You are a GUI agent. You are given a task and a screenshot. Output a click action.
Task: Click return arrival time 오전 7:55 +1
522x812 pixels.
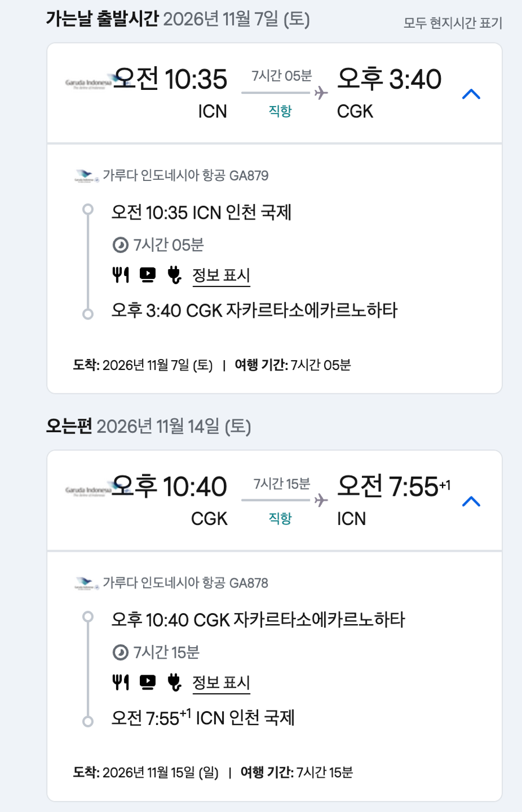coord(393,486)
